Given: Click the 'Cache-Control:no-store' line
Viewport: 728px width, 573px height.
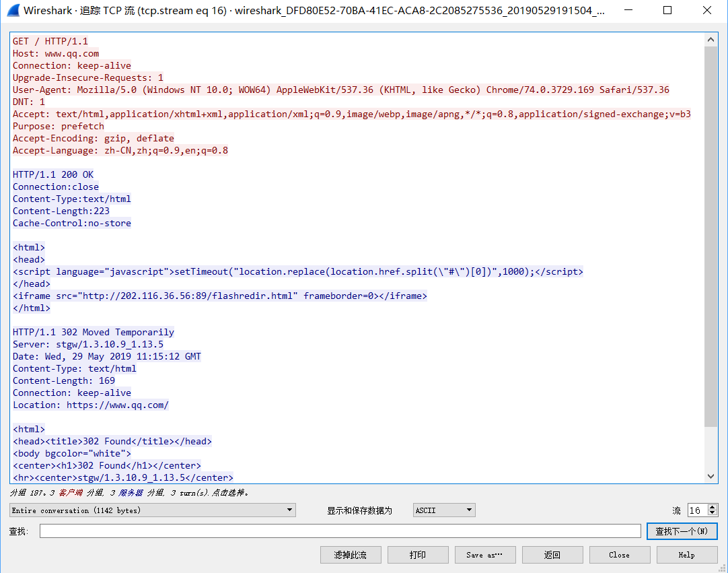Looking at the screenshot, I should [x=72, y=223].
